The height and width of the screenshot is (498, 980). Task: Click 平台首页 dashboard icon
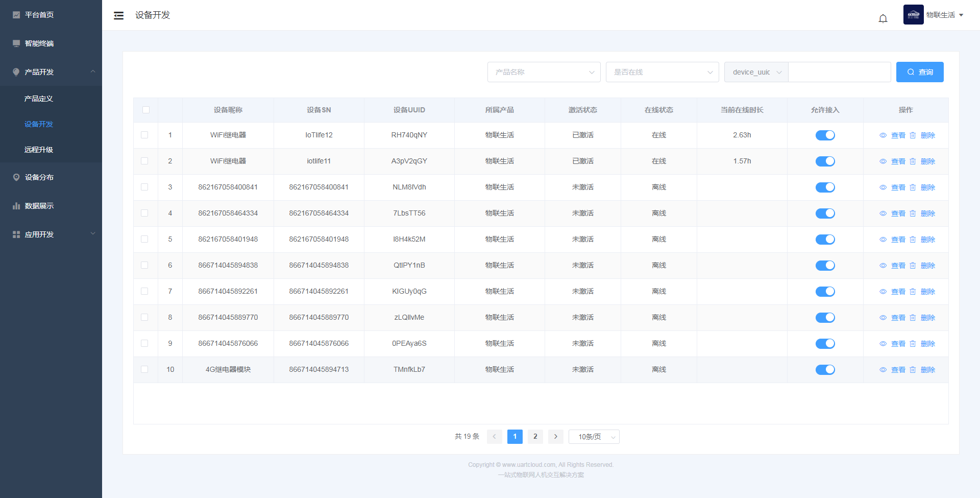coord(16,15)
